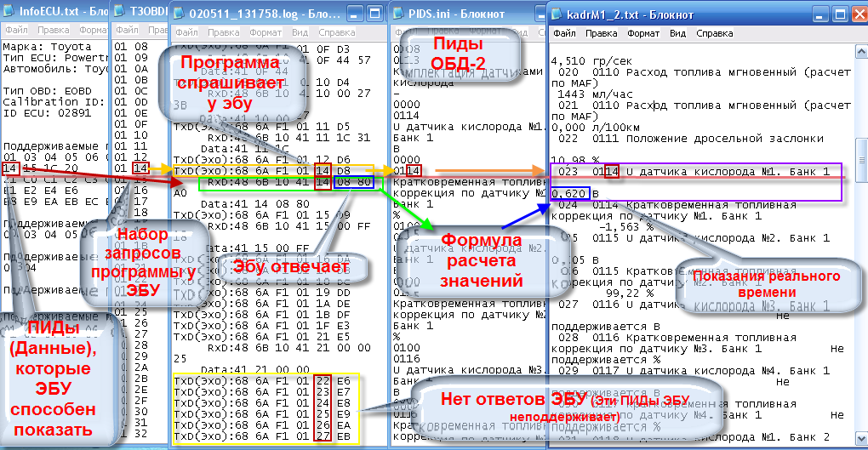Activate the PIDS.ini window title bar

pos(468,14)
